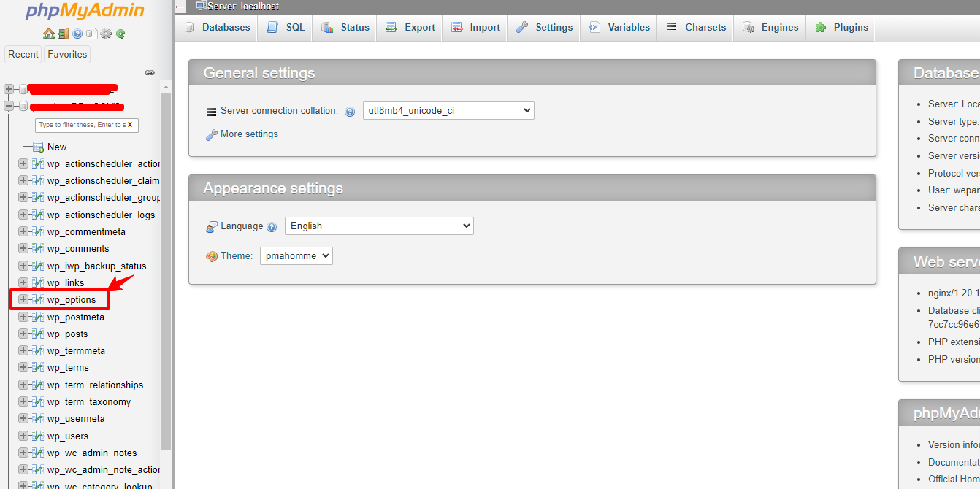Click table icon of wp_usermeta
This screenshot has height=489, width=980.
(x=38, y=418)
